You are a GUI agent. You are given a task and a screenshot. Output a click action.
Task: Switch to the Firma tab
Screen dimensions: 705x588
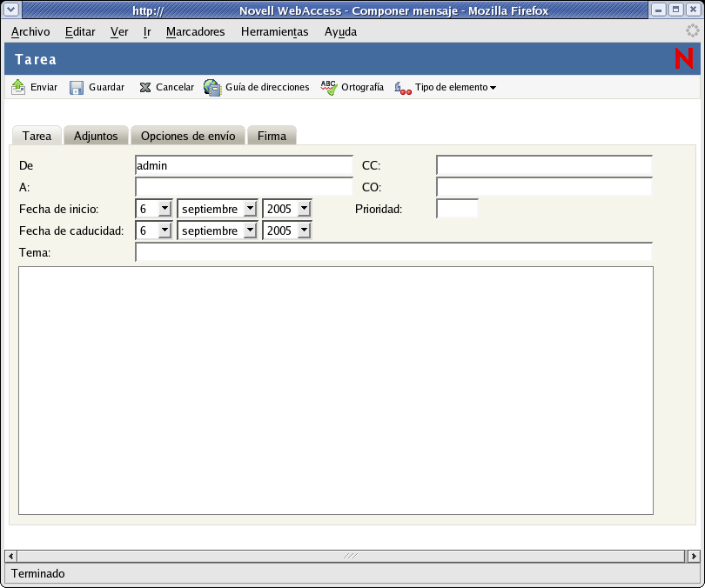point(272,136)
